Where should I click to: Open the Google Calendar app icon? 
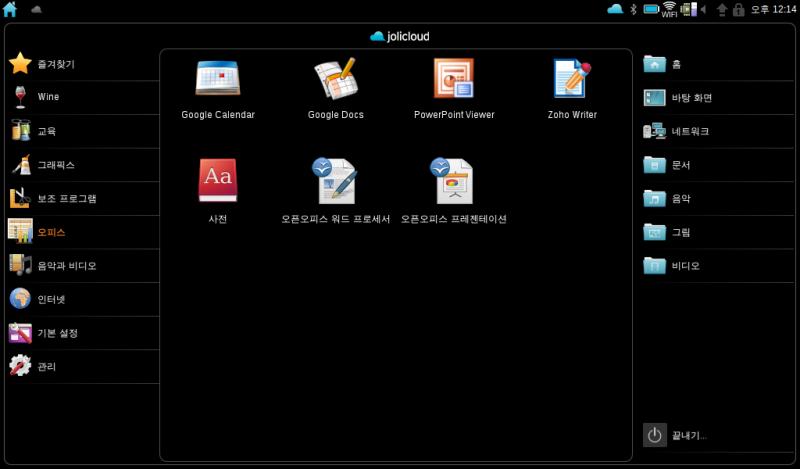click(x=218, y=78)
